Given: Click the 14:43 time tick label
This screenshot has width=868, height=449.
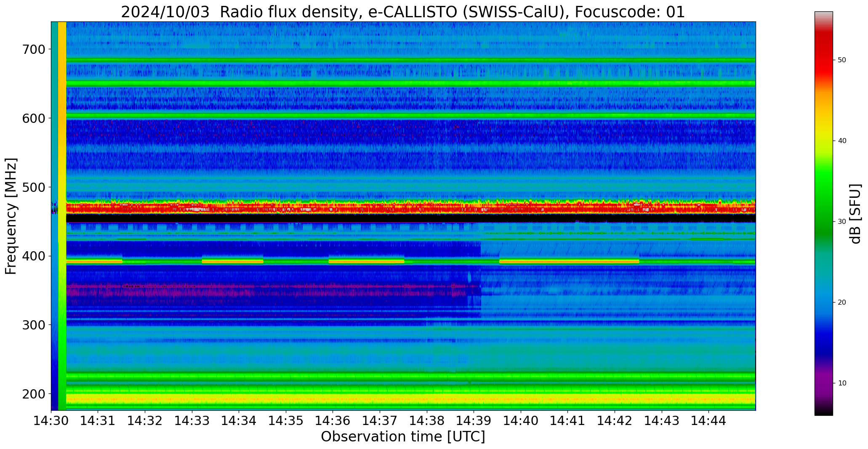Looking at the screenshot, I should click(662, 420).
